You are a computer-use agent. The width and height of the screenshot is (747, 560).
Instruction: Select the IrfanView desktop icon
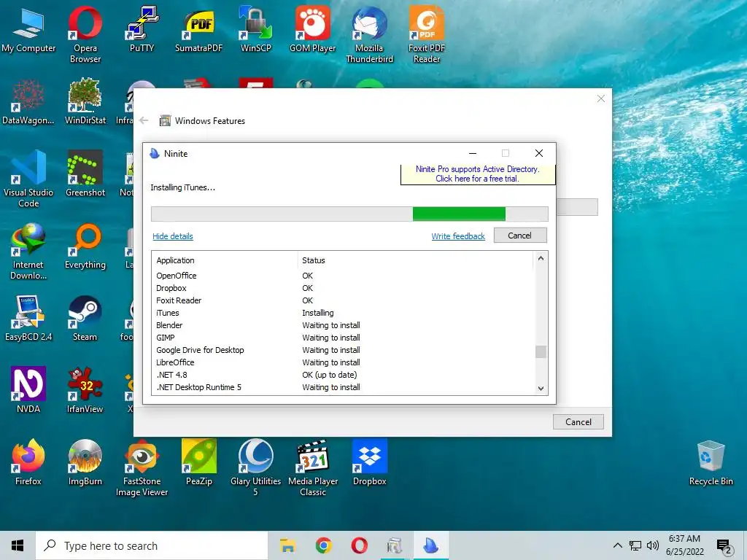(85, 391)
